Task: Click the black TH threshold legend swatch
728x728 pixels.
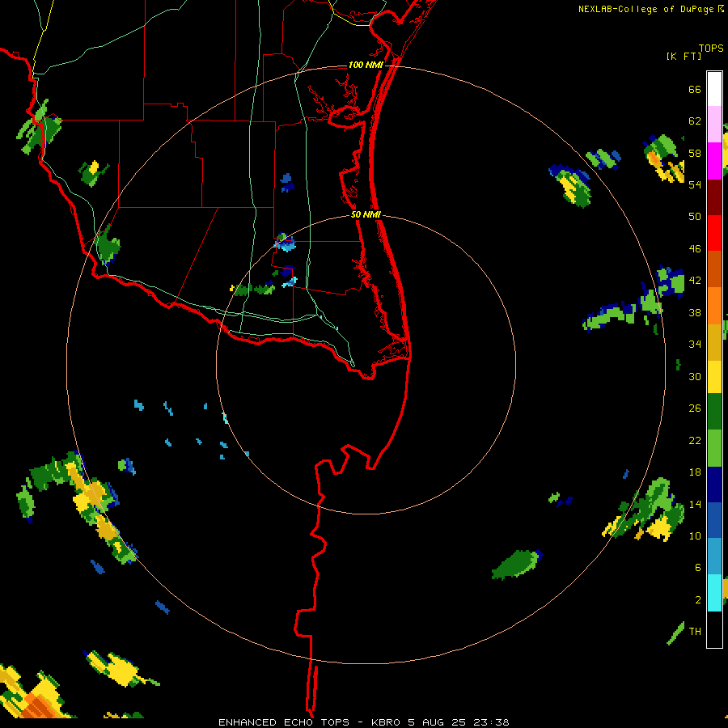Action: (x=714, y=629)
